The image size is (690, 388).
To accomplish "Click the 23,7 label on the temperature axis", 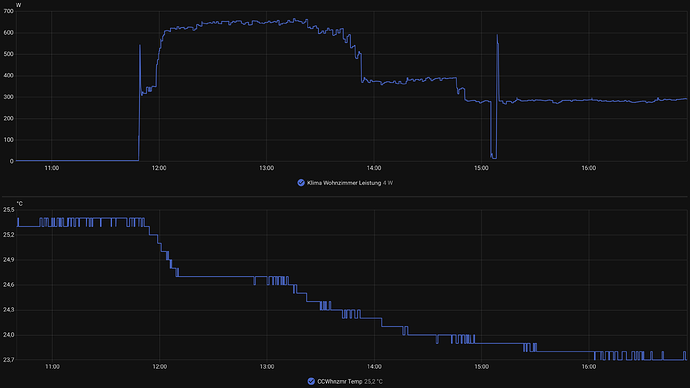I will click(8, 359).
